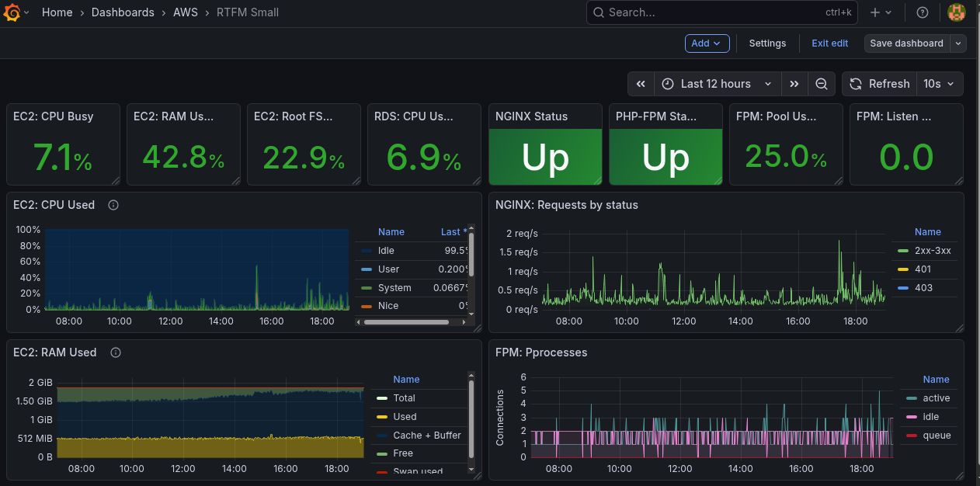
Task: Go to the AWS folder breadcrumb
Action: (185, 12)
